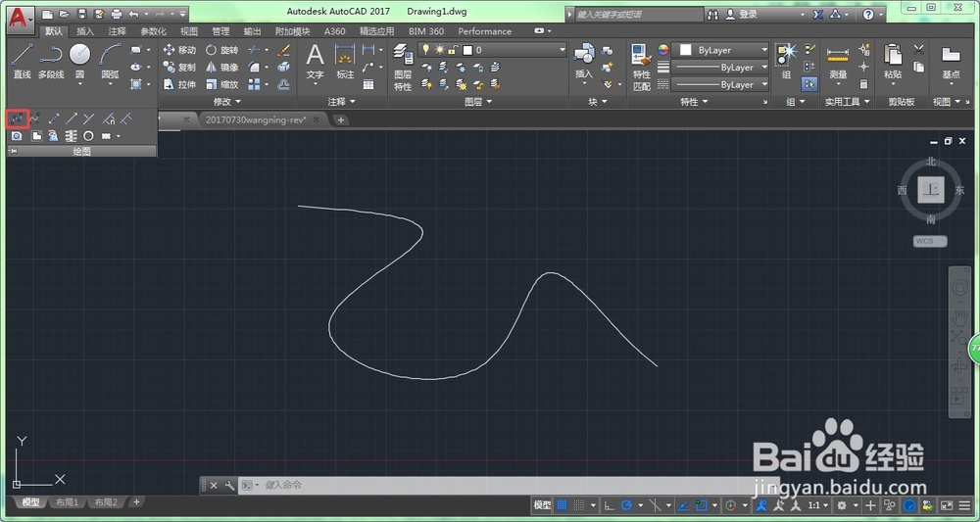Image resolution: width=980 pixels, height=522 pixels.
Task: Toggle clean screen in status bar
Action: 947,504
